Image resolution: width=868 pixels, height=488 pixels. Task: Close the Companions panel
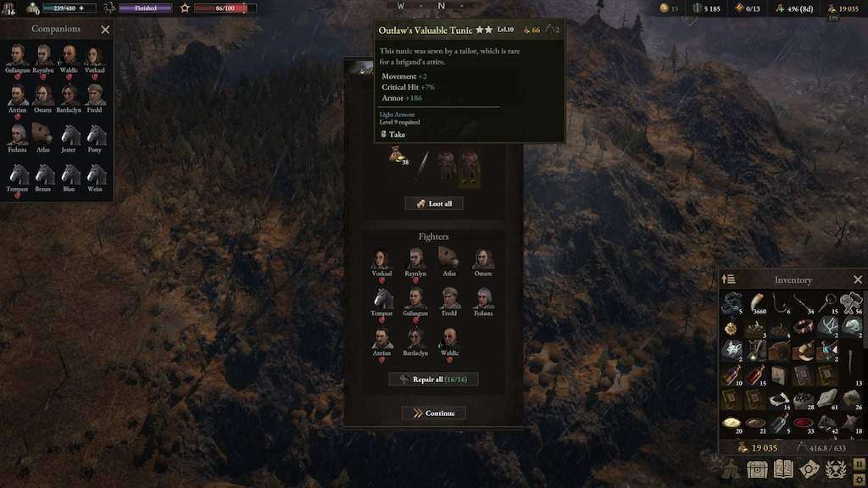point(105,30)
